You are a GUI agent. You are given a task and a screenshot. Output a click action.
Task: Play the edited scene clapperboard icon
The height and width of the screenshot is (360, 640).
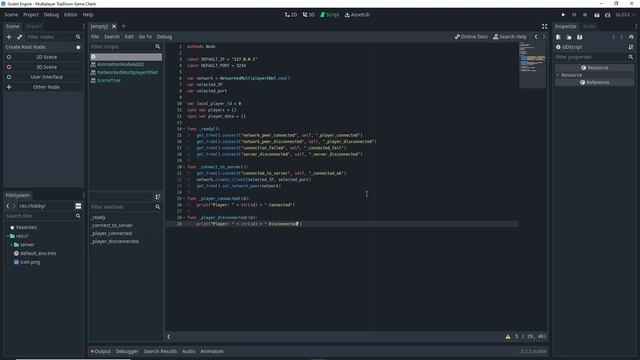click(597, 15)
